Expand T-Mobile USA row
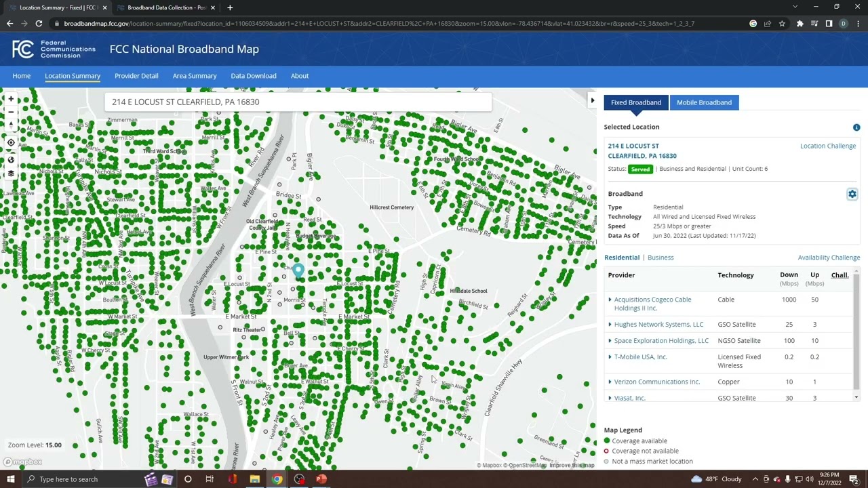868x488 pixels. (610, 357)
